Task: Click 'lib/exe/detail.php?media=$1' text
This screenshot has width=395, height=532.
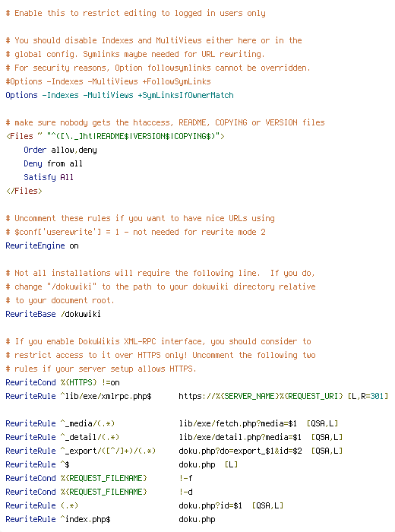Action: [x=240, y=437]
